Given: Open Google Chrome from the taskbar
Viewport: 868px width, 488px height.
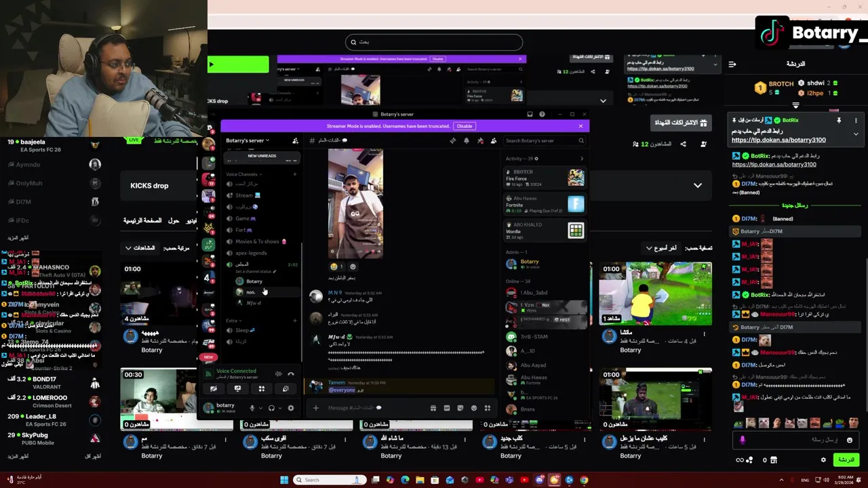Looking at the screenshot, I should (x=584, y=480).
